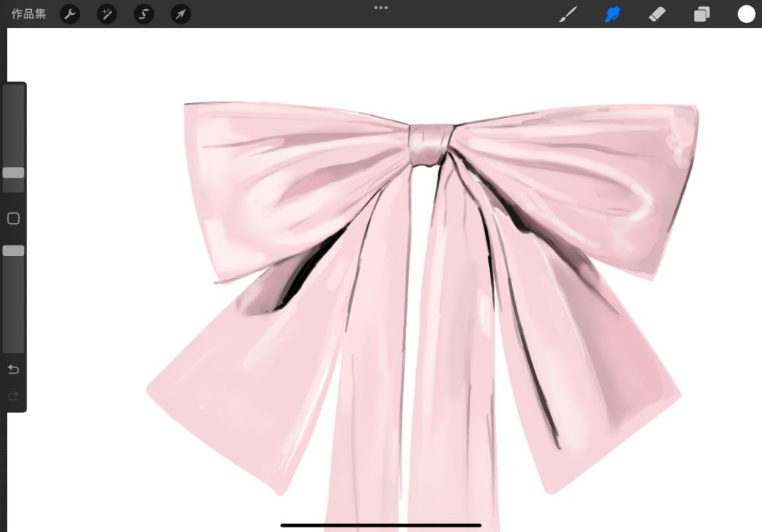Click the brush size slider handle

point(14,172)
